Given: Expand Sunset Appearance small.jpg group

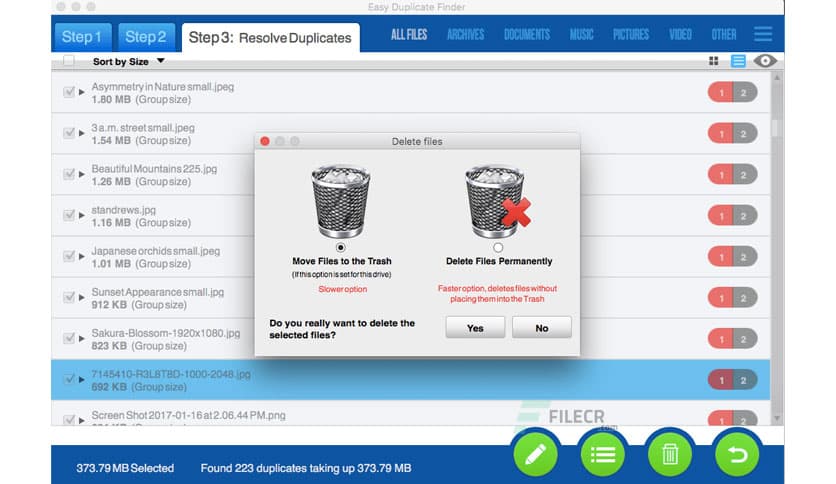Looking at the screenshot, I should click(82, 297).
